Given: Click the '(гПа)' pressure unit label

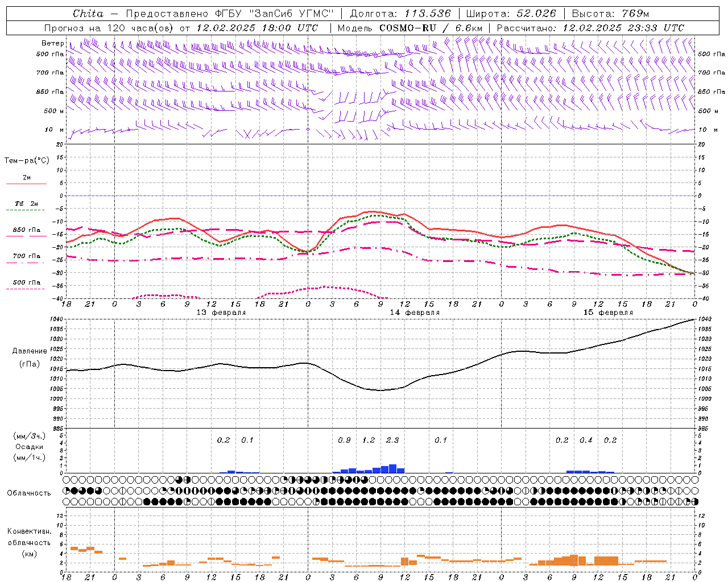Looking at the screenshot, I should [30, 364].
